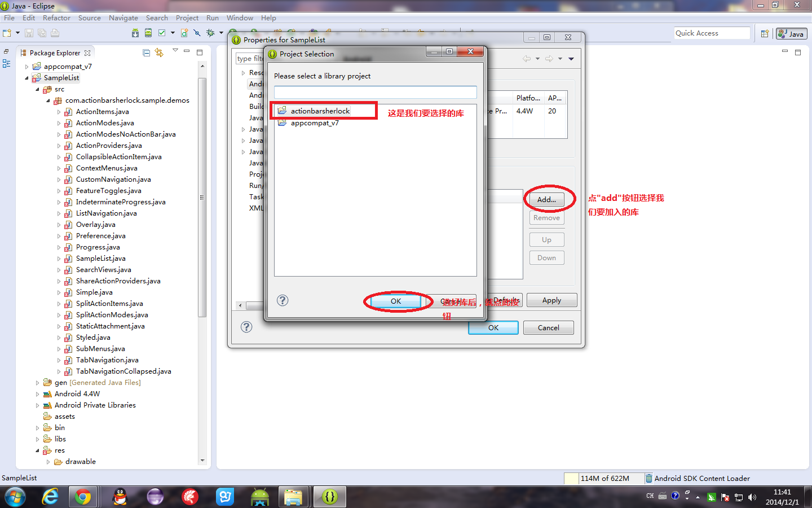The image size is (812, 508).
Task: Click OK in the Properties dialog
Action: 493,327
